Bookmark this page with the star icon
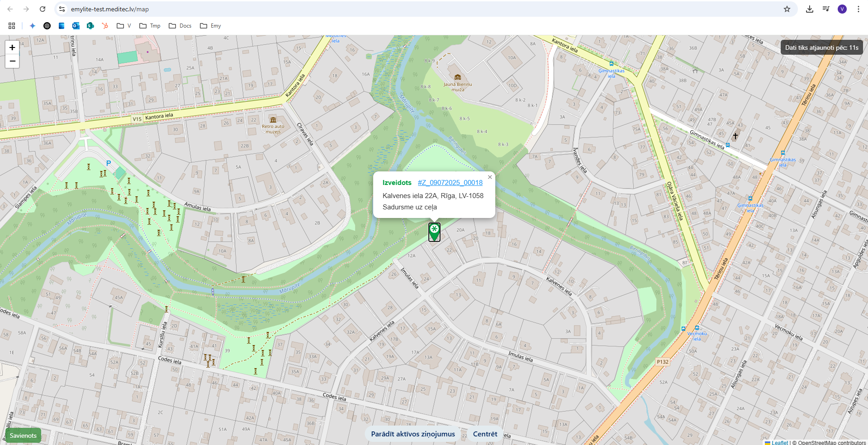The width and height of the screenshot is (868, 445). [x=787, y=9]
